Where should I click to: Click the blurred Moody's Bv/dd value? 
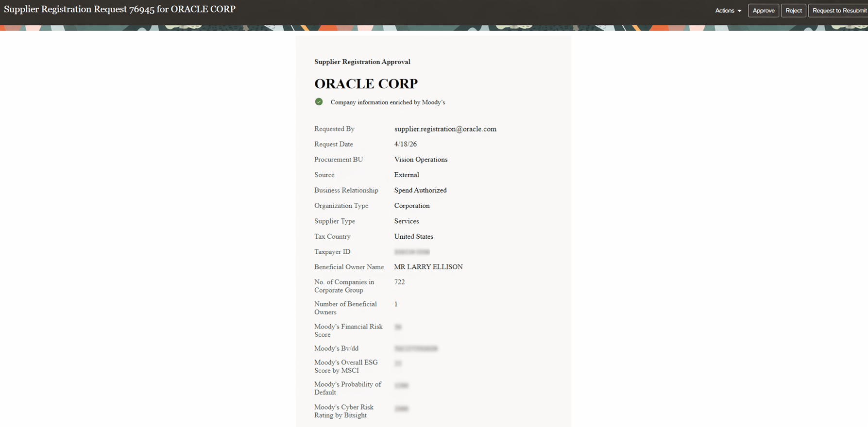416,348
